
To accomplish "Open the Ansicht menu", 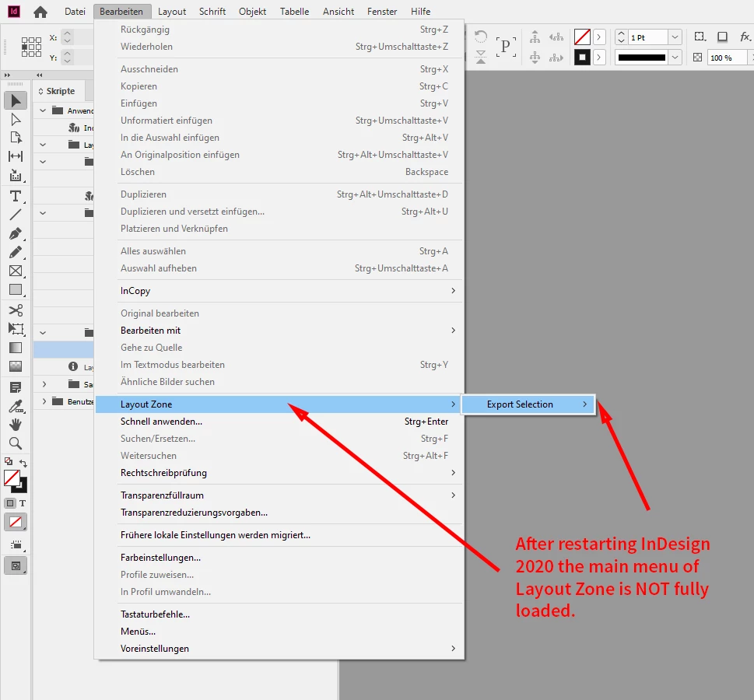I will coord(338,12).
